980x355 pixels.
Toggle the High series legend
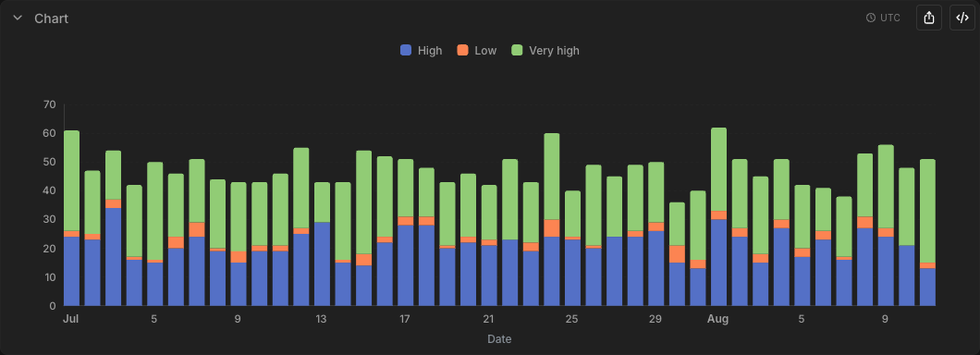click(422, 51)
